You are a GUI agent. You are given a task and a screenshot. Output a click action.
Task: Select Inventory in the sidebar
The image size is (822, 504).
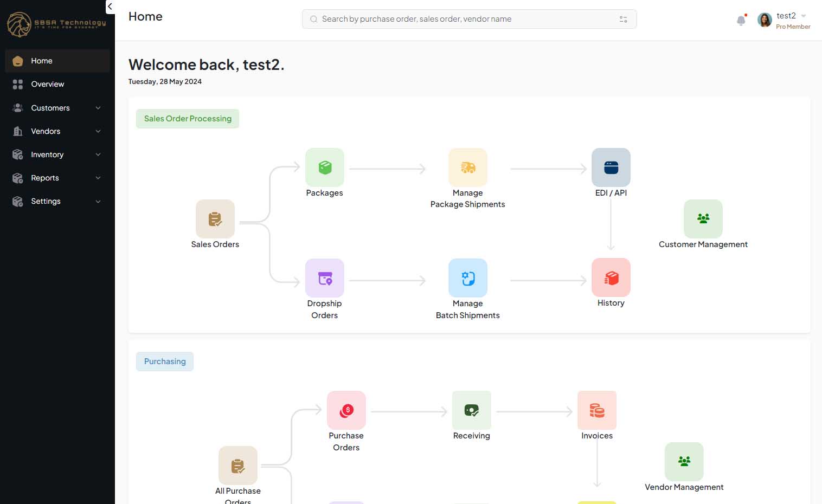click(x=57, y=154)
